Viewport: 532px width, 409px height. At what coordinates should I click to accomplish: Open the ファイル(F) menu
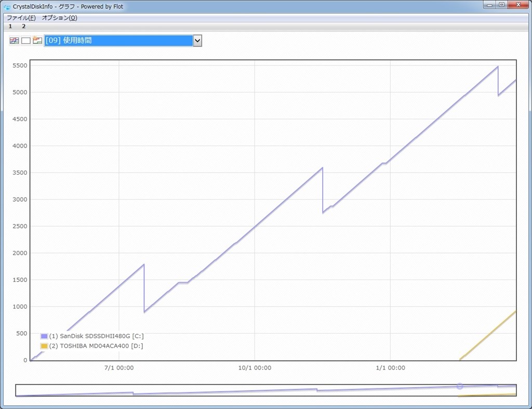pyautogui.click(x=21, y=18)
